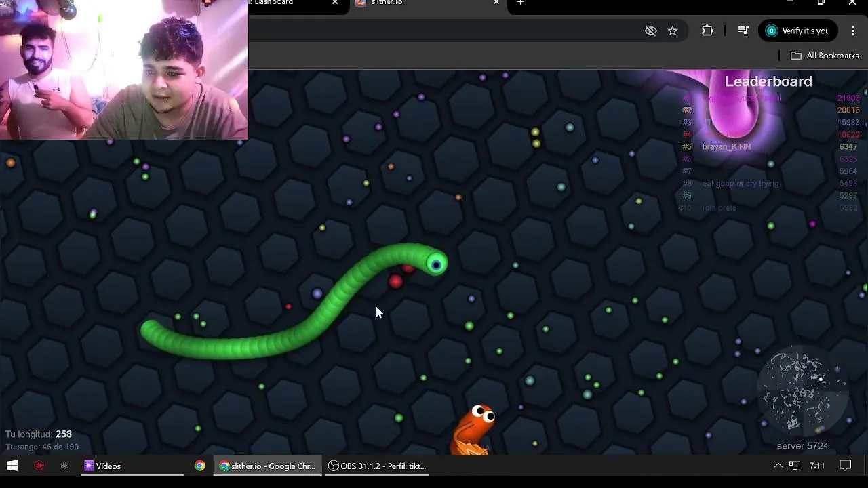
Task: Switch to the slither.io browser tab
Action: point(427,3)
